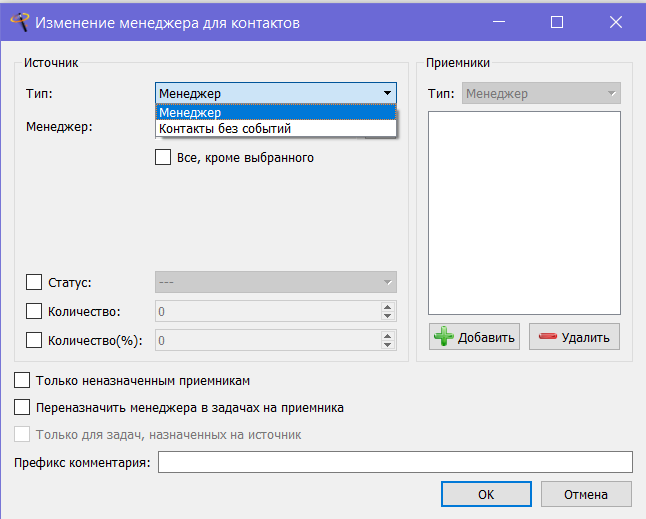
Task: Open the Статус dropdown list
Action: click(x=276, y=282)
